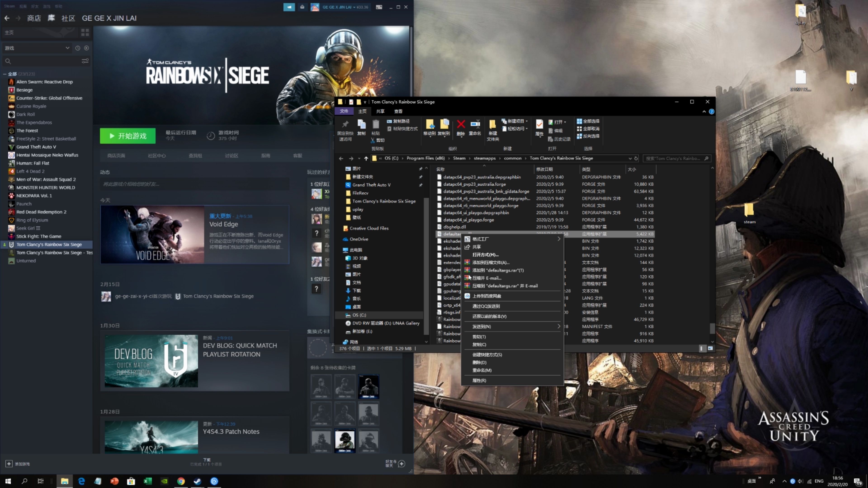Open recent locations dropdown in Explorer navigation
Screen dimensions: 868x488
pyautogui.click(x=359, y=158)
